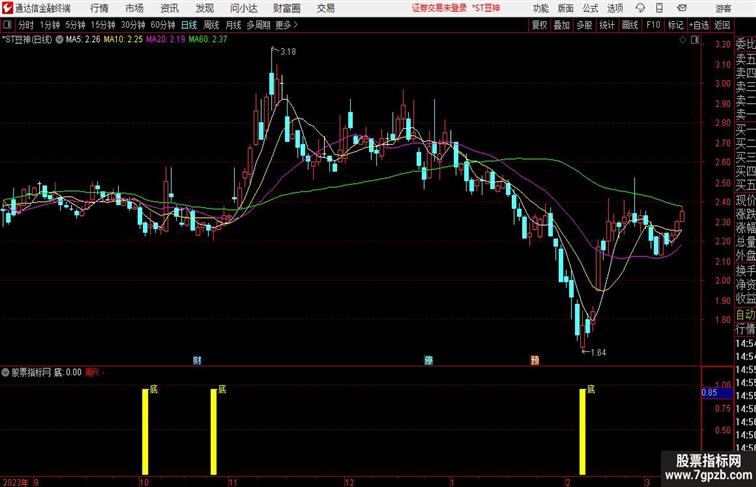
Task: Open the 发现 menu
Action: coord(204,8)
